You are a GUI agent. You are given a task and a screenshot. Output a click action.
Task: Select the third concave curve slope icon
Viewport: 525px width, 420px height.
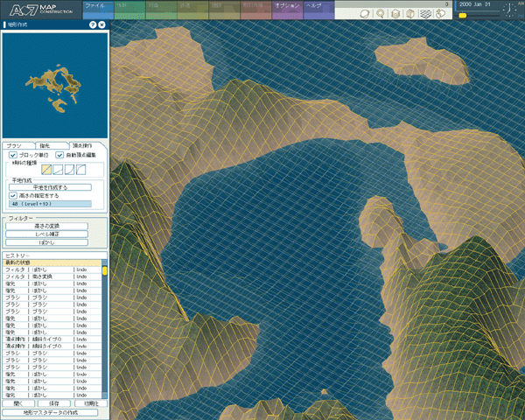pyautogui.click(x=69, y=170)
